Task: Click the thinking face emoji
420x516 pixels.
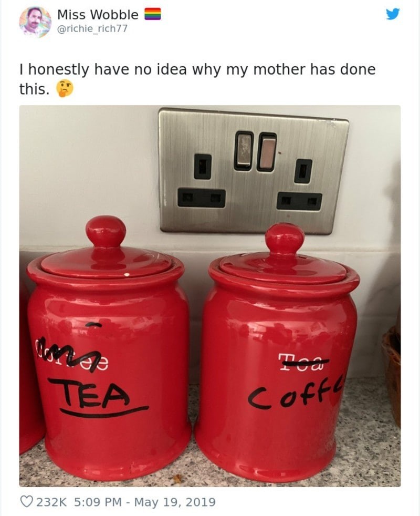Action: [65, 89]
